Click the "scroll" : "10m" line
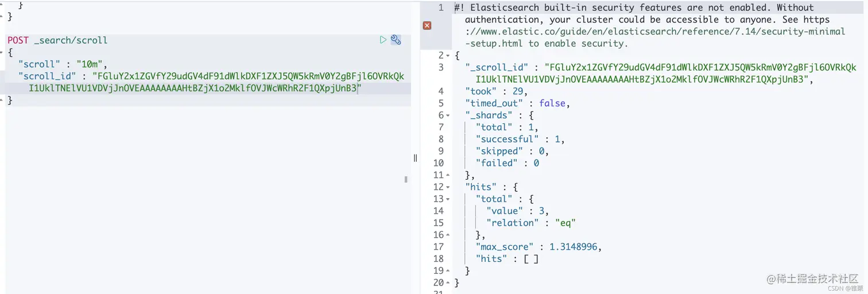This screenshot has height=294, width=868. pos(63,64)
